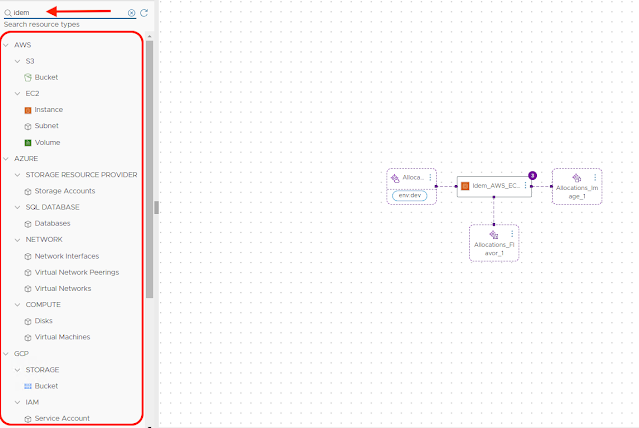Click the Idem_AWS_EC2 node orange icon
639x428 pixels.
click(x=465, y=186)
